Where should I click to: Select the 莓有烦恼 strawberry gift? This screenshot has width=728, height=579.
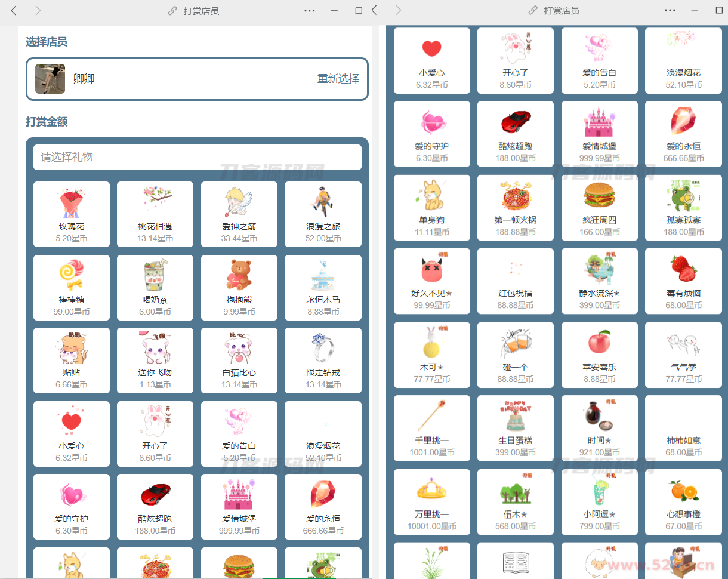tap(683, 281)
